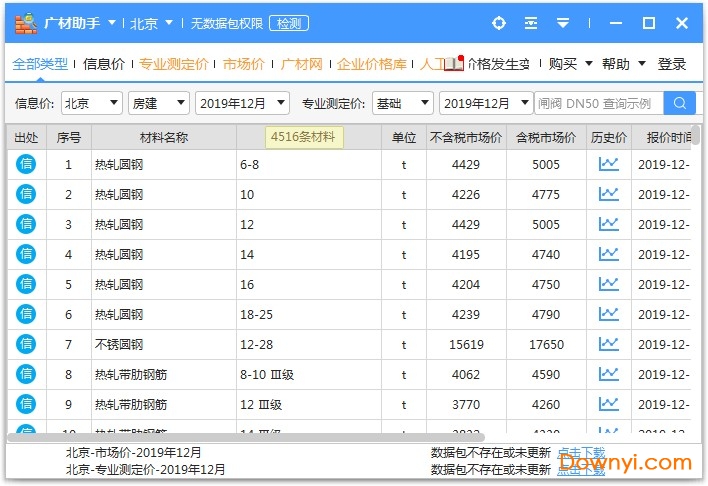Screen dimensions: 708x486
Task: Click the list settings icon in title bar
Action: click(531, 23)
